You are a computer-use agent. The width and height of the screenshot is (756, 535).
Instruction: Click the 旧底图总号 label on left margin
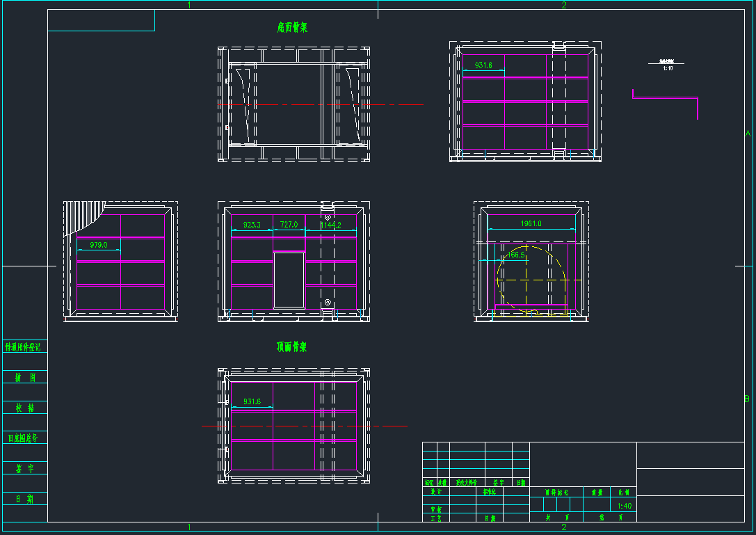(x=24, y=438)
